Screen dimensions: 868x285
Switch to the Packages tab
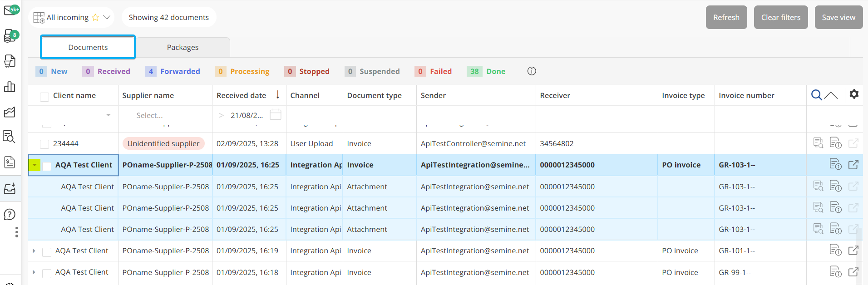(x=182, y=47)
